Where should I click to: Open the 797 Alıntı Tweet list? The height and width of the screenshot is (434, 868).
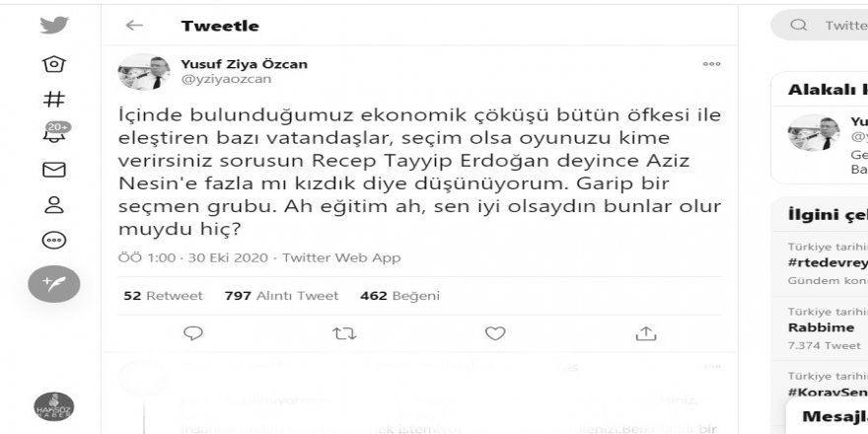[281, 295]
